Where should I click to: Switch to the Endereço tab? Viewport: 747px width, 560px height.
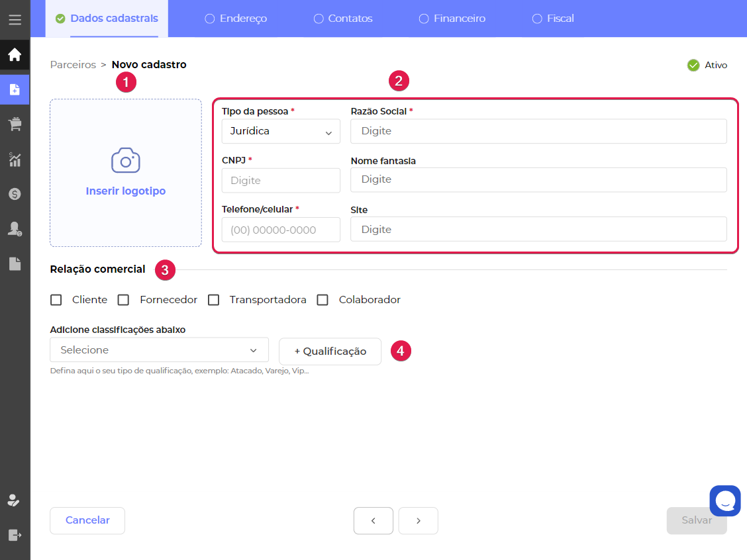click(236, 19)
